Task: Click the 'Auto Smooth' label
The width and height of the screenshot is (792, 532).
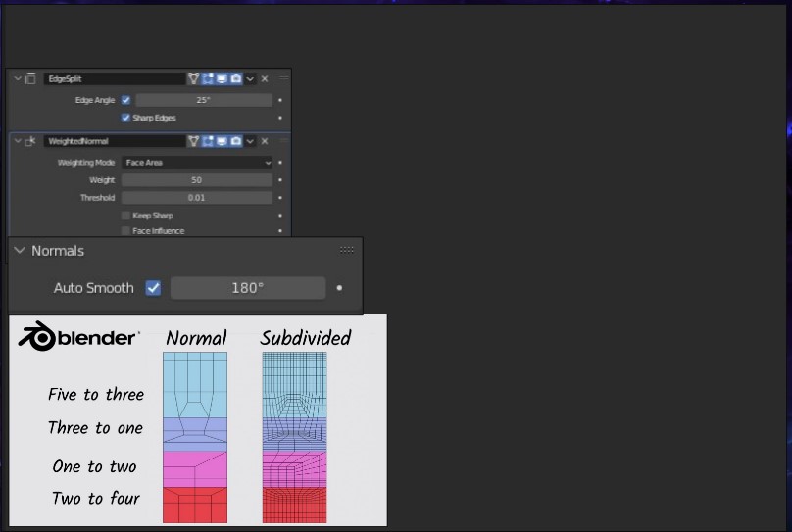Action: [94, 288]
